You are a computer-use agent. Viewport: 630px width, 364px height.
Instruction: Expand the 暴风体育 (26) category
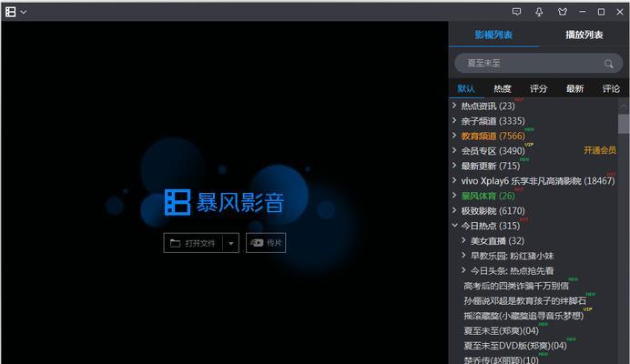coord(454,196)
